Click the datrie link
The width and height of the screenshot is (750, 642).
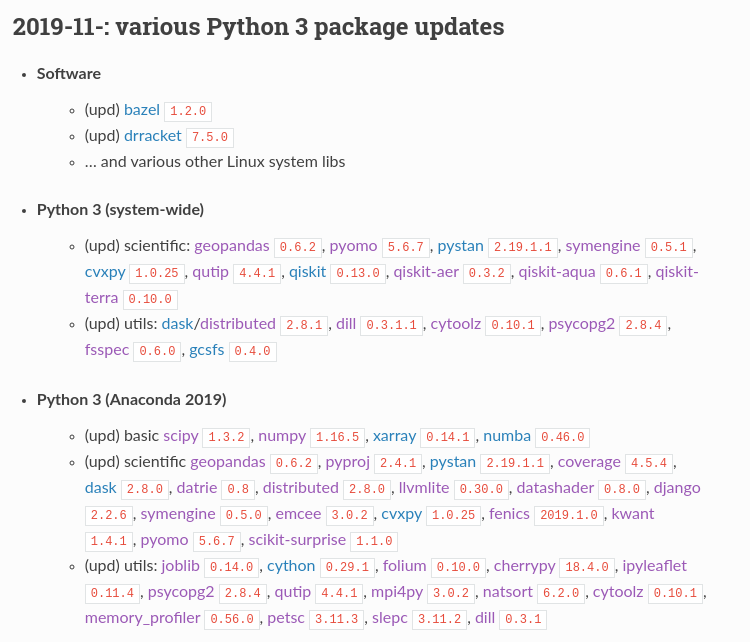(x=197, y=487)
